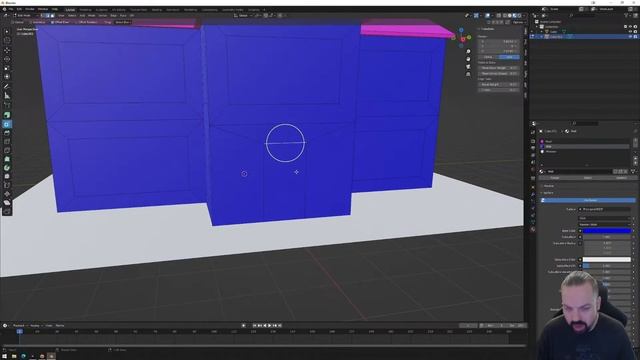The image size is (640, 360).
Task: Click the outliner filter funnel icon
Action: tap(626, 16)
